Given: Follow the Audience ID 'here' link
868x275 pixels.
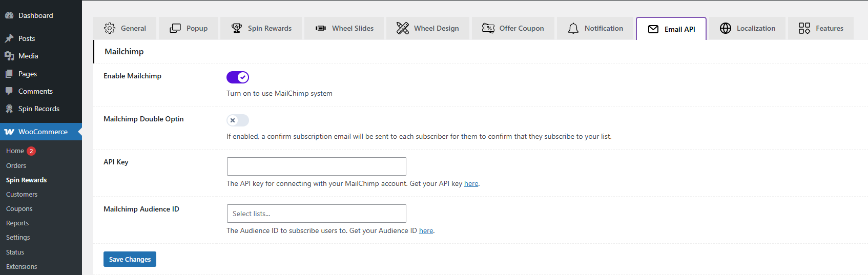Looking at the screenshot, I should click(426, 231).
